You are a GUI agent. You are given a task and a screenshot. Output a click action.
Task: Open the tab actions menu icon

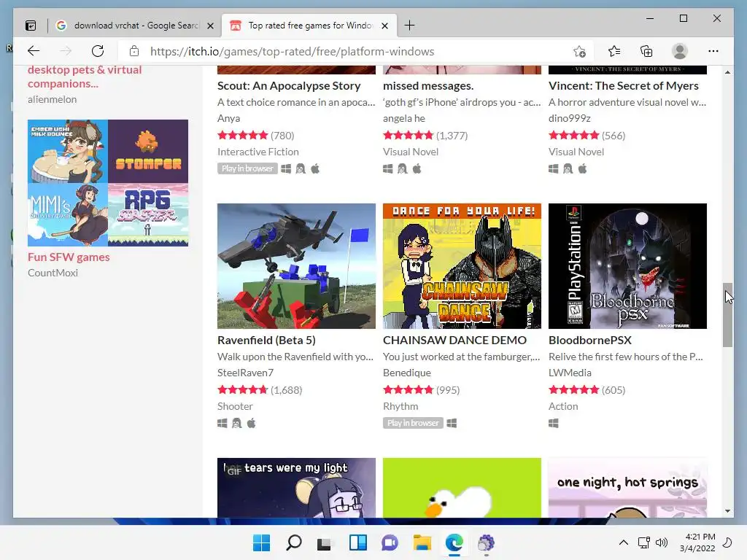click(31, 26)
